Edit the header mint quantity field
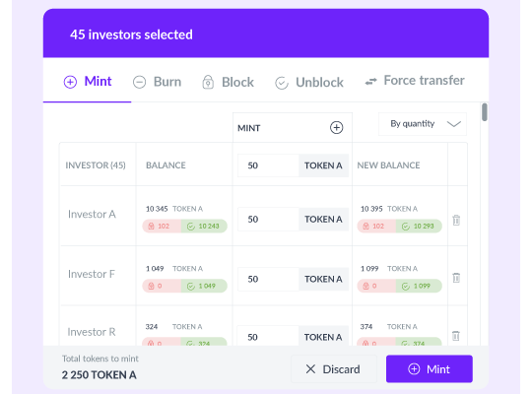This screenshot has height=394, width=532. coord(268,165)
